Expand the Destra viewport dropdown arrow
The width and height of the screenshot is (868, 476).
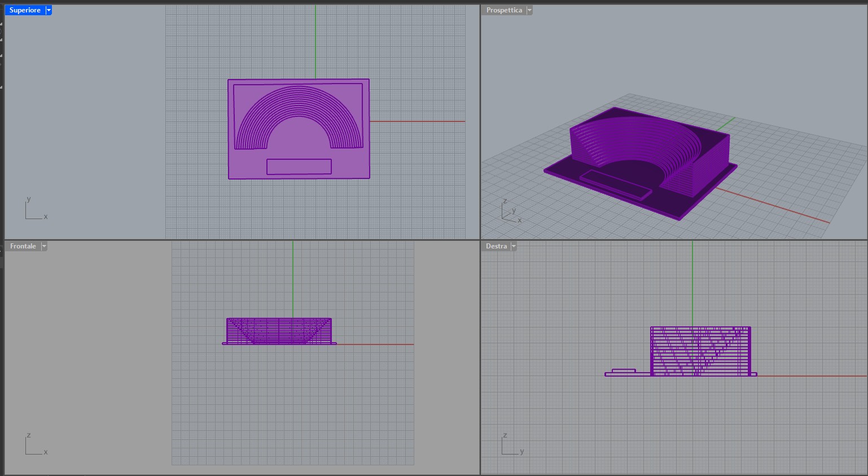point(514,246)
